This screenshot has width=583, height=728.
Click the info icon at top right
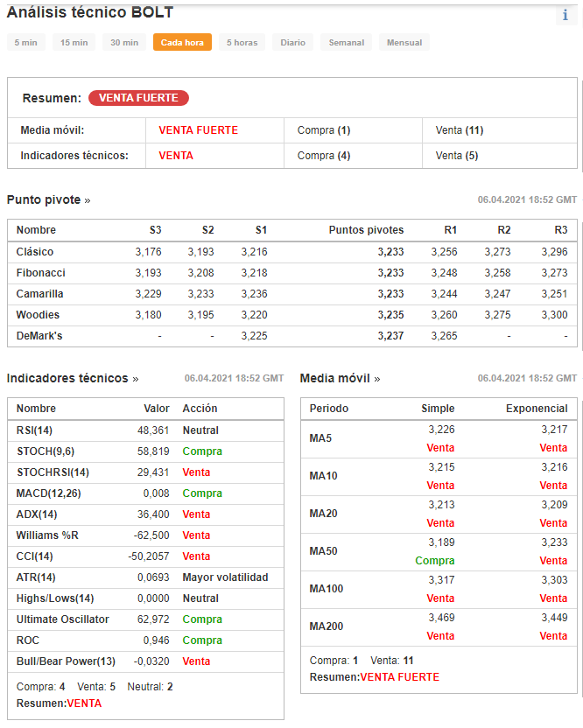click(x=565, y=16)
